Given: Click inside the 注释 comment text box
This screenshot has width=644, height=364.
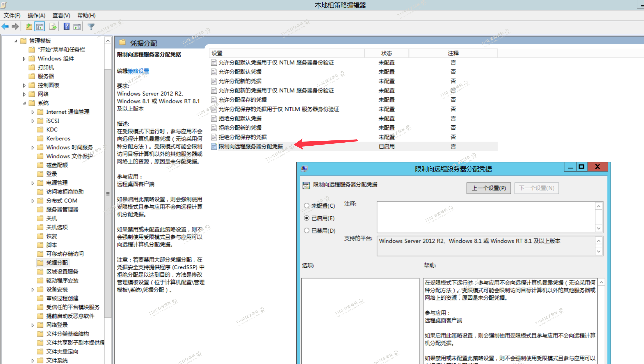Looking at the screenshot, I should [x=485, y=217].
